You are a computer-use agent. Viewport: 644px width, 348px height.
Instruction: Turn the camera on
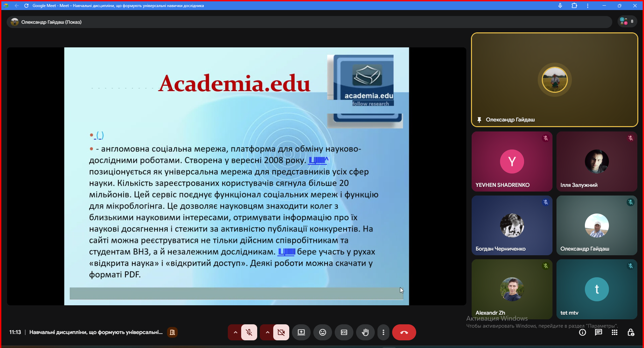coord(281,332)
